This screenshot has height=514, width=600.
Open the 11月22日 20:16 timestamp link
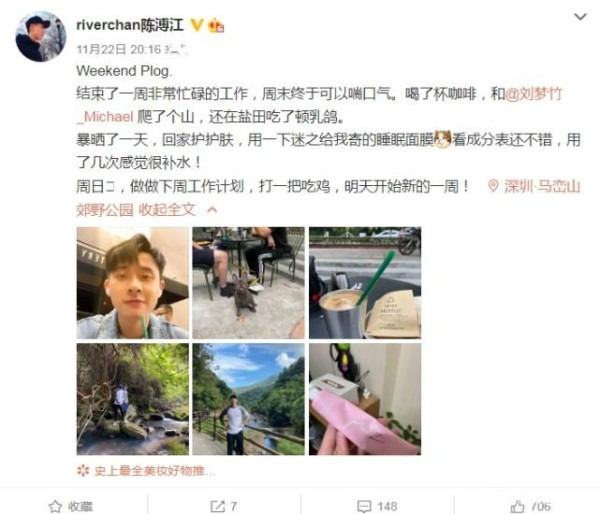[119, 49]
